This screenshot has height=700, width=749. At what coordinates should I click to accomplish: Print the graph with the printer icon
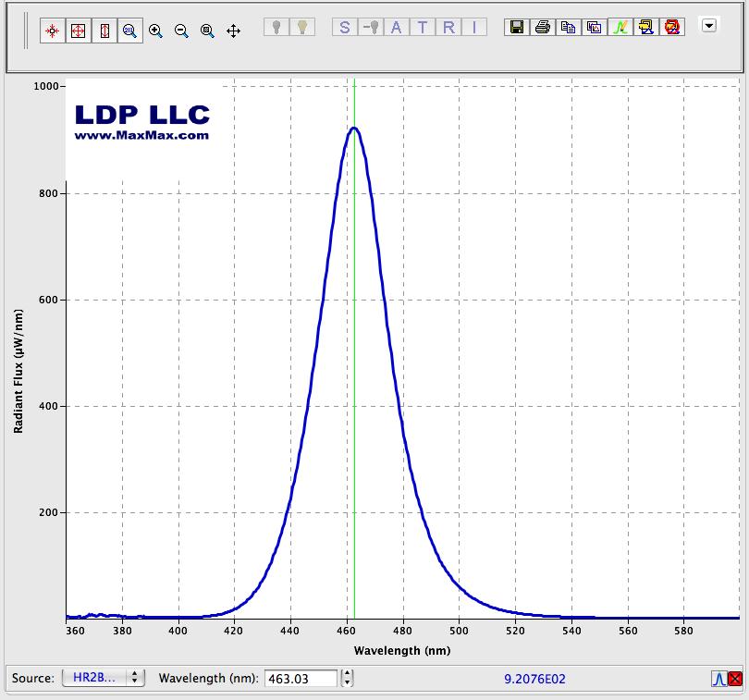point(543,27)
